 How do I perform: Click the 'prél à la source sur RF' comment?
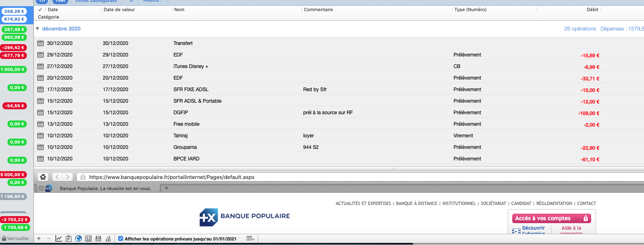(328, 112)
